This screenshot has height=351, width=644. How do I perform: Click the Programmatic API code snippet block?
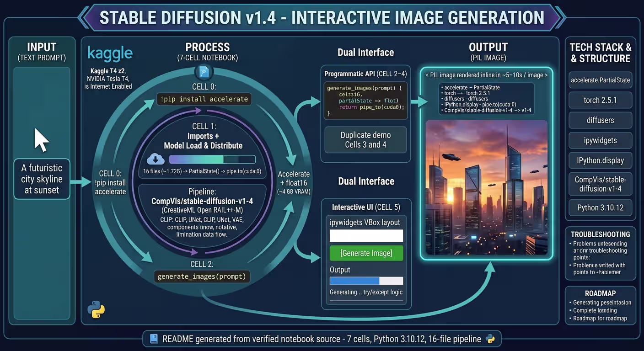point(365,101)
